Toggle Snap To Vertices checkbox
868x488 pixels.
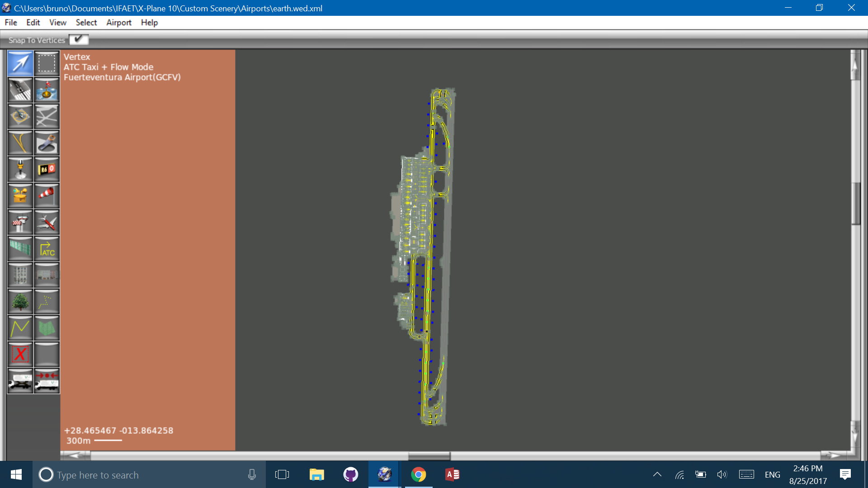(x=79, y=40)
